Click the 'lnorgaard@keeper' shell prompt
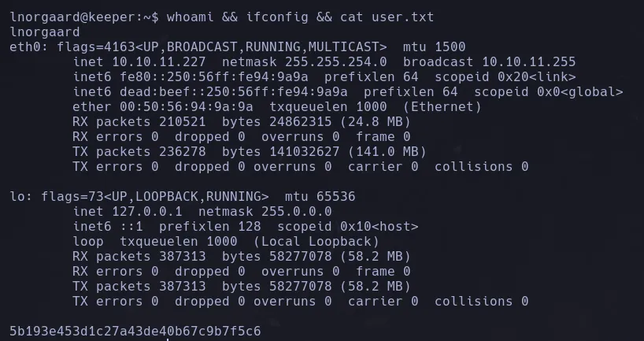This screenshot has width=644, height=341. [x=71, y=17]
